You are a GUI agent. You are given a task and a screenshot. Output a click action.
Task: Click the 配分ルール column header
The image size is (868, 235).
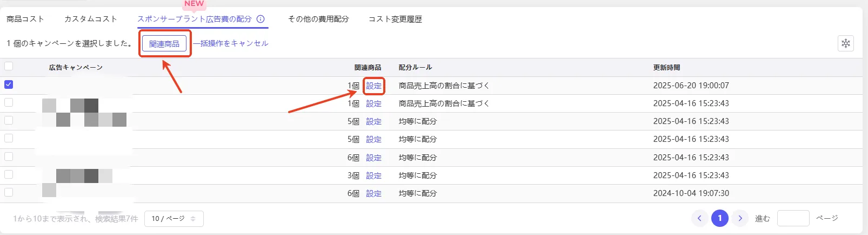tap(415, 68)
